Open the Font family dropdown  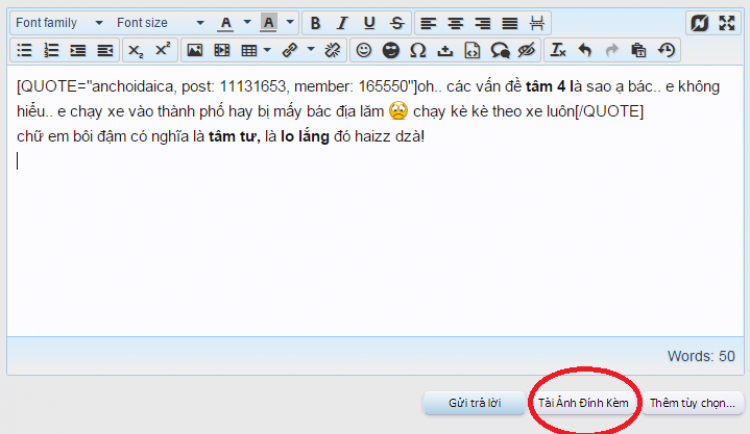pos(59,23)
